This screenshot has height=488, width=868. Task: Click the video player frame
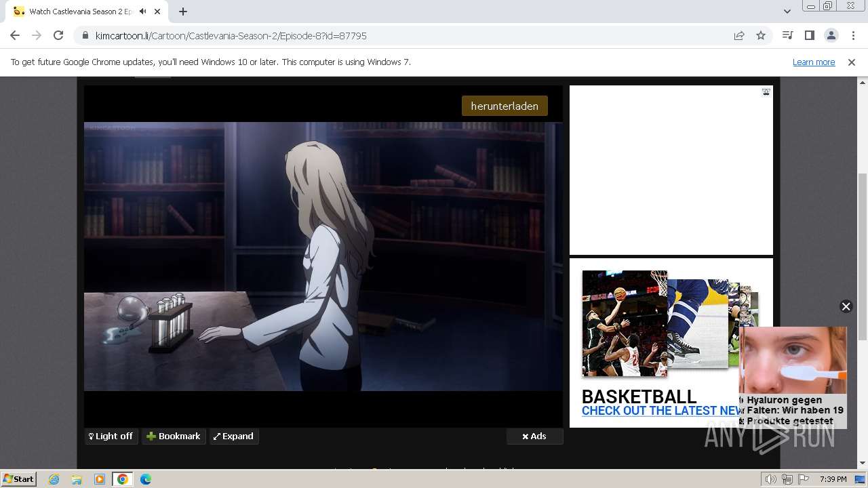[x=323, y=256]
